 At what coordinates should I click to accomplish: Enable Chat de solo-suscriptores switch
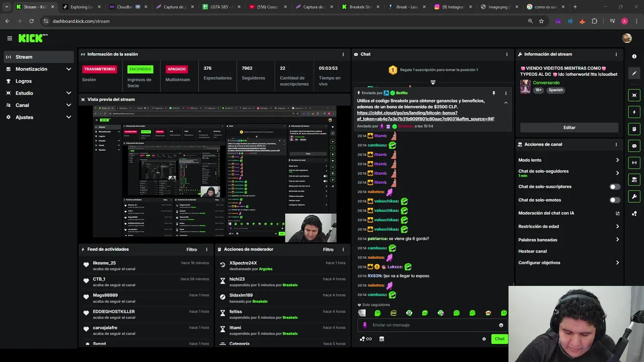click(x=615, y=187)
